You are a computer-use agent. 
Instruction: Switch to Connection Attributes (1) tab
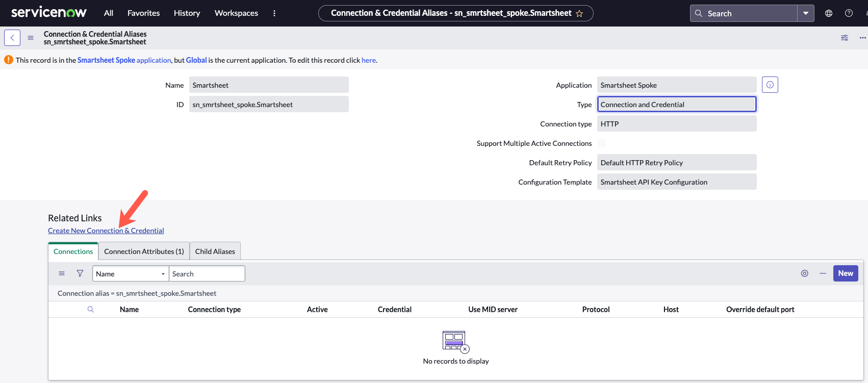(144, 251)
